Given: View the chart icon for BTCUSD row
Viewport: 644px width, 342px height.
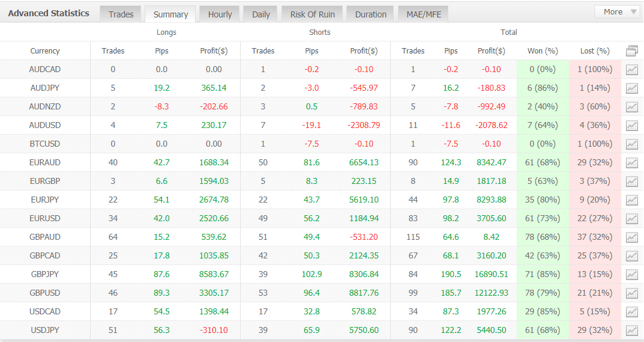Looking at the screenshot, I should click(x=631, y=144).
